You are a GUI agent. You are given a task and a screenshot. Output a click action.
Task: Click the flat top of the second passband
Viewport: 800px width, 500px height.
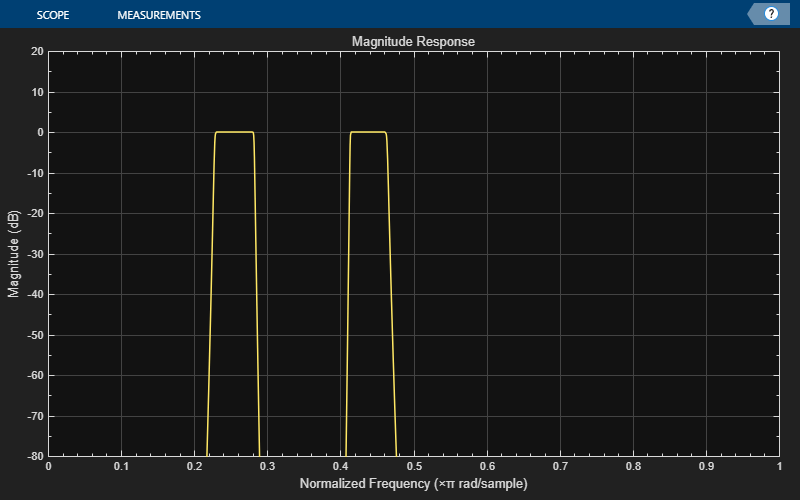point(368,132)
